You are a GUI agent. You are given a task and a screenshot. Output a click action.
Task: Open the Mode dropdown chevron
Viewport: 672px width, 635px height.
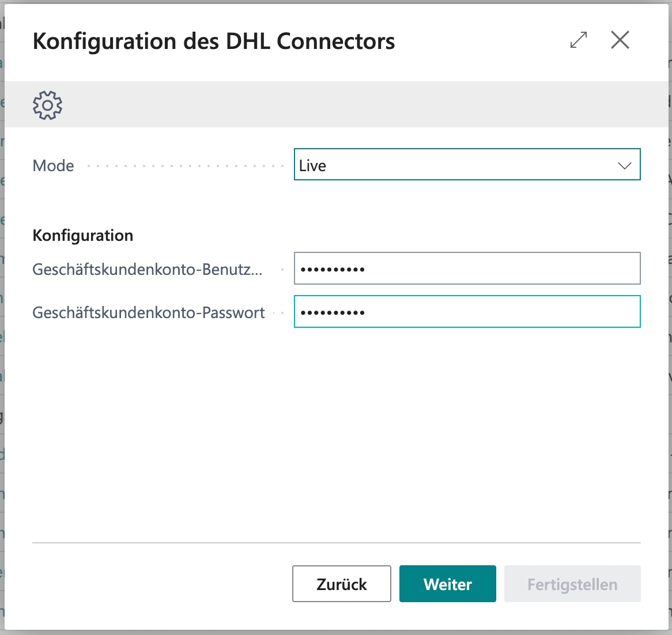[x=624, y=165]
